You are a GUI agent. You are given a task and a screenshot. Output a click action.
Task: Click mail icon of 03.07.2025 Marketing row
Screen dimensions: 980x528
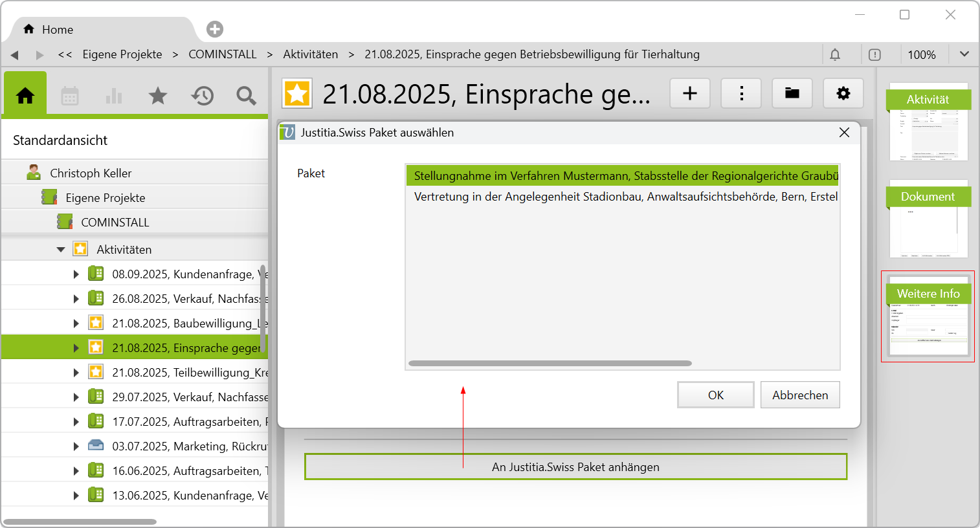pos(96,446)
